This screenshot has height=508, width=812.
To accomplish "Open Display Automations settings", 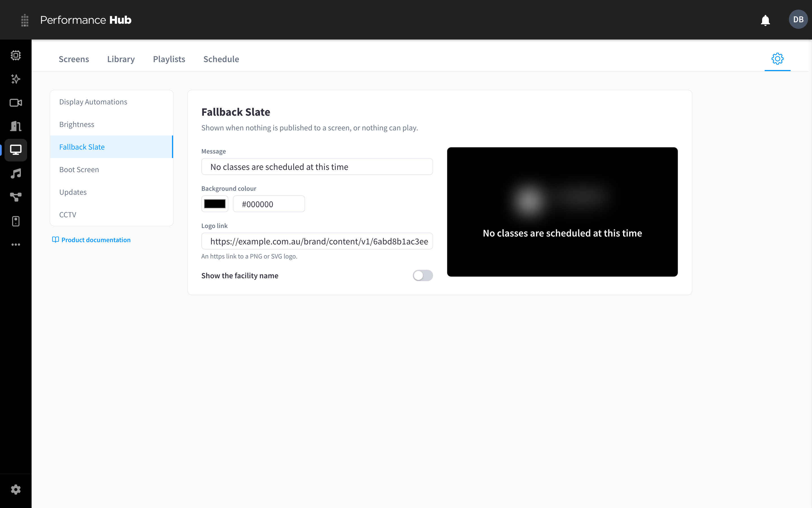I will [x=111, y=102].
